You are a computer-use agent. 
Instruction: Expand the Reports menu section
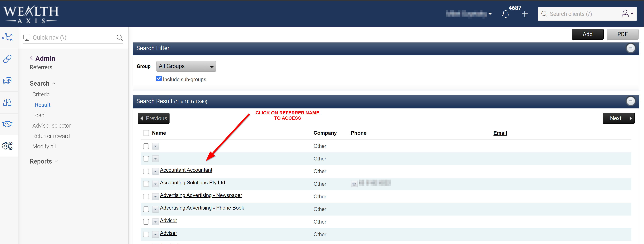[44, 161]
